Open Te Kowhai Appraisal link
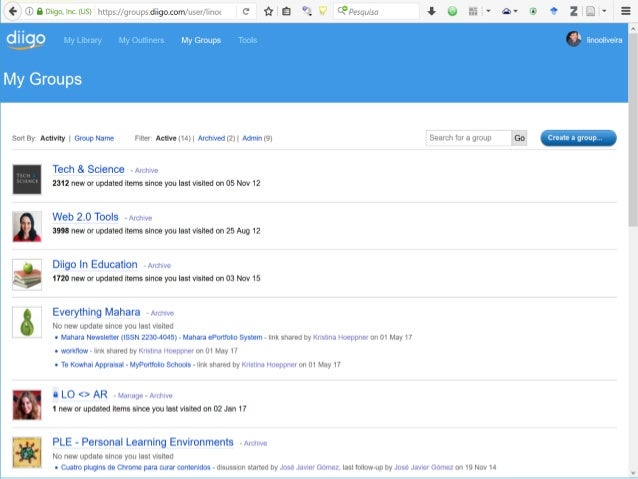 126,365
